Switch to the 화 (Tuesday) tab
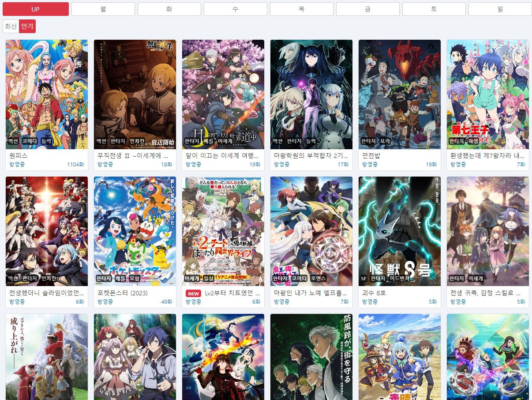This screenshot has width=532, height=400. (x=169, y=9)
